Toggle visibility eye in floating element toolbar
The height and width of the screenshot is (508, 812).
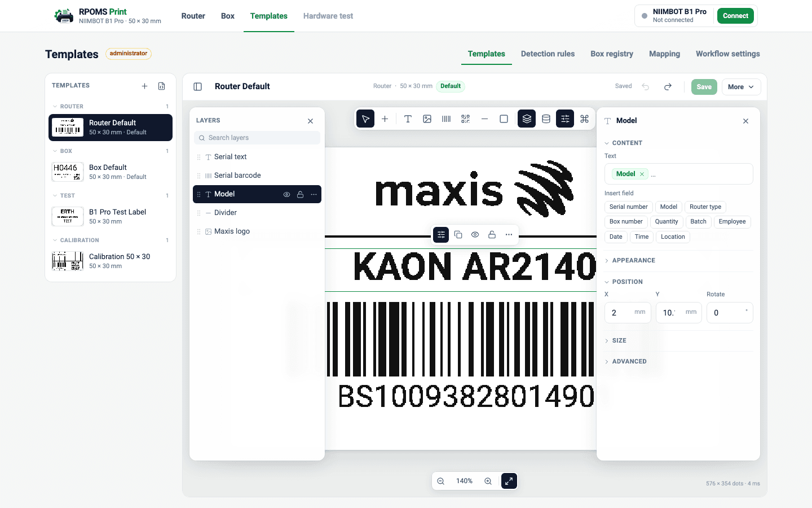475,234
